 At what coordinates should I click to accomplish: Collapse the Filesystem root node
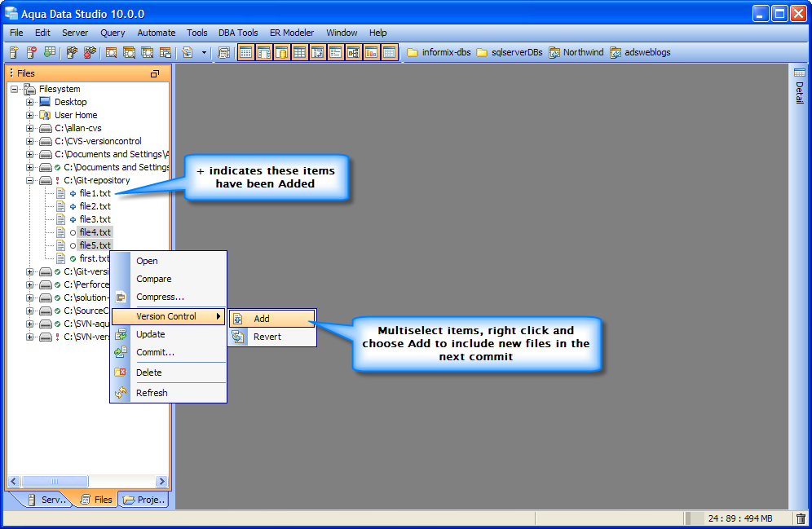(14, 89)
